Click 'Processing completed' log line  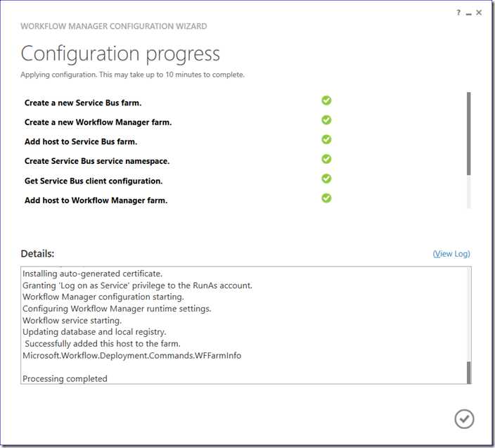(x=65, y=379)
